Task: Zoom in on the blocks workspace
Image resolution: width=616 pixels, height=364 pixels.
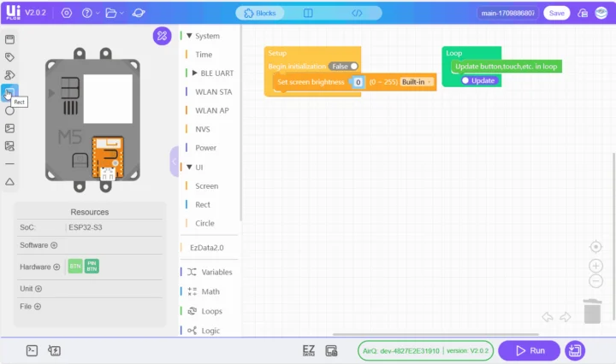Action: (595, 266)
